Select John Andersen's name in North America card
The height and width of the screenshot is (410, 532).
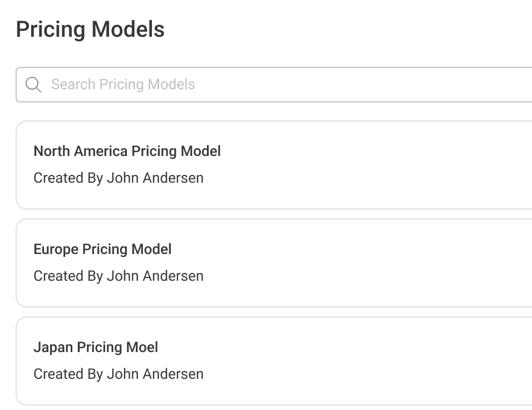(155, 178)
